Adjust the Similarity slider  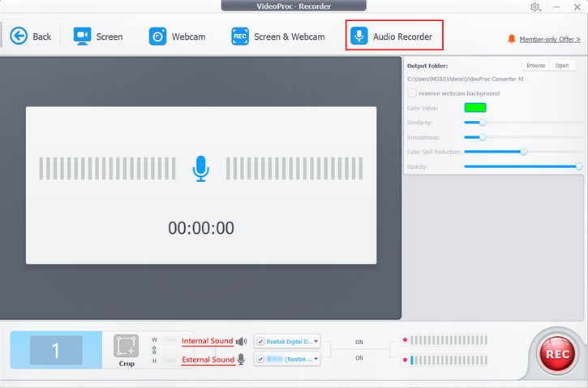523,123
